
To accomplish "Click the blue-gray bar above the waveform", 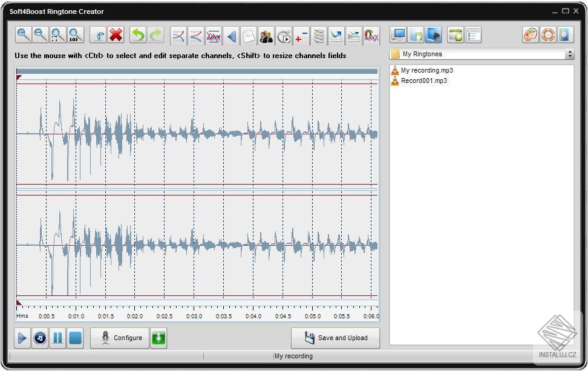I will tap(197, 71).
